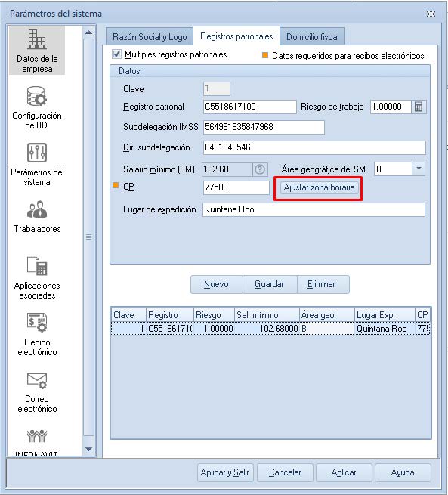Viewport: 448px width, 495px height.
Task: Click the Salario mínimo help icon
Action: tap(260, 169)
